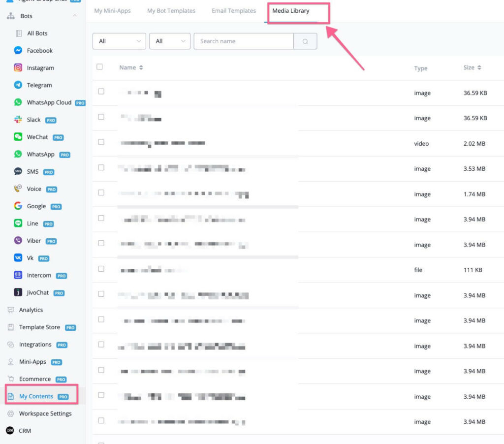Image resolution: width=504 pixels, height=444 pixels.
Task: Open the first All filter dropdown
Action: 119,41
